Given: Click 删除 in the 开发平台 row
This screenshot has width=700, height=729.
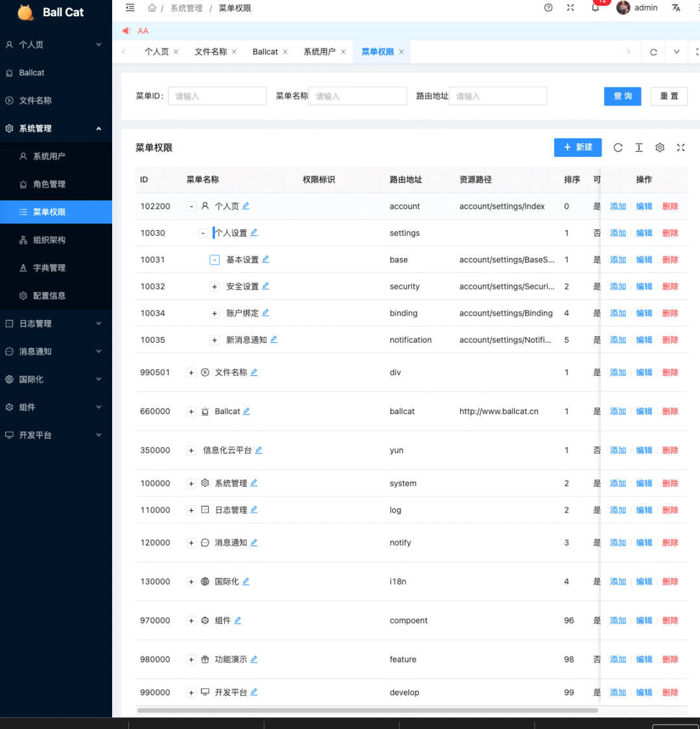Looking at the screenshot, I should (670, 692).
